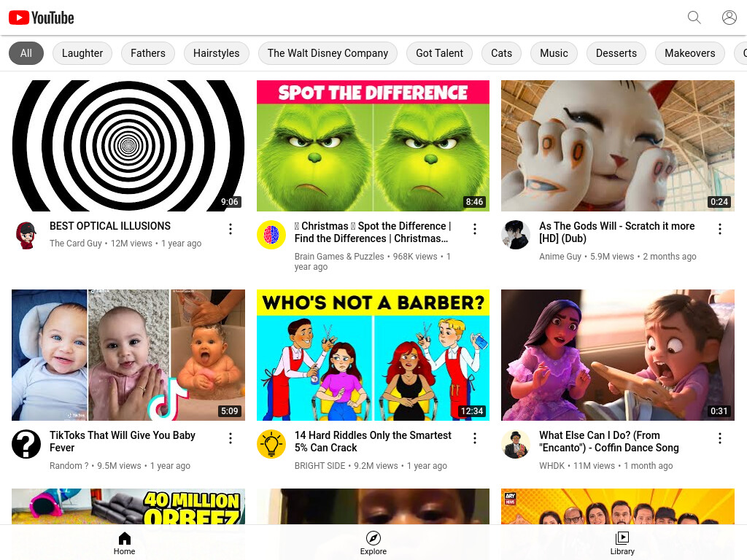Open Brain Games & Puzzles channel avatar
This screenshot has height=560, width=747.
pos(271,235)
